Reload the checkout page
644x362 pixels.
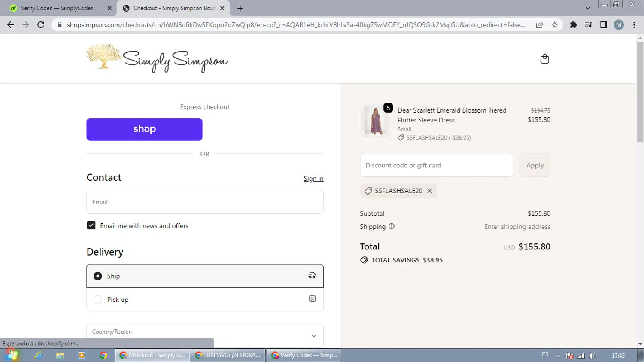click(41, 25)
